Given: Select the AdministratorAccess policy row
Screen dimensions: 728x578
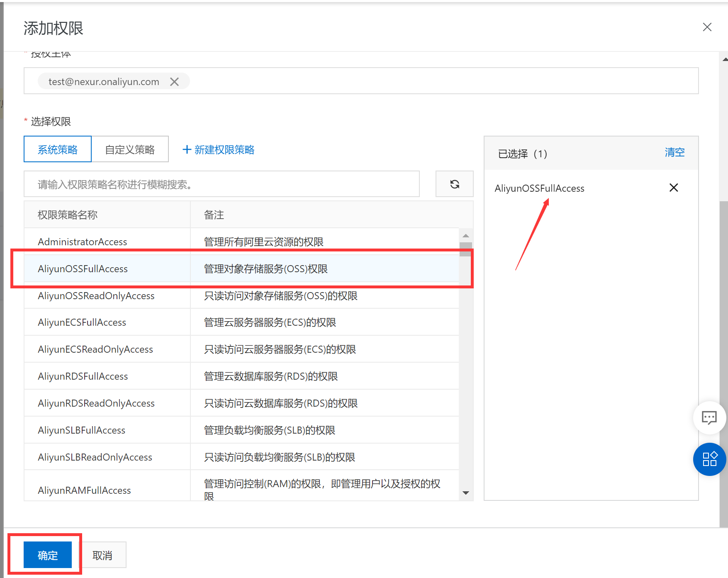Looking at the screenshot, I should 83,241.
